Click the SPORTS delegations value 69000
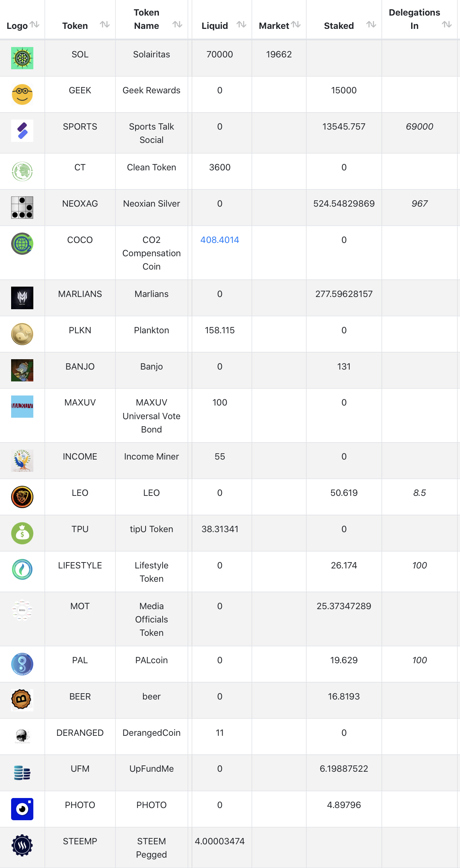Viewport: 460px width, 868px height. click(x=419, y=127)
